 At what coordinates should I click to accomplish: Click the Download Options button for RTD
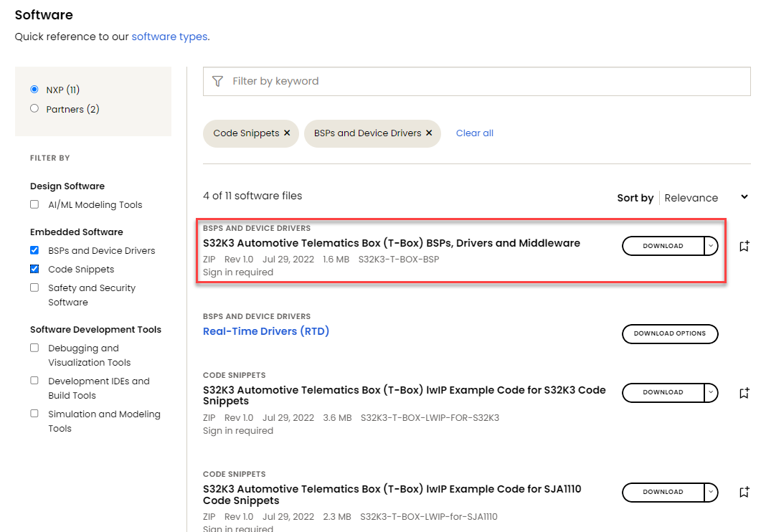point(669,333)
